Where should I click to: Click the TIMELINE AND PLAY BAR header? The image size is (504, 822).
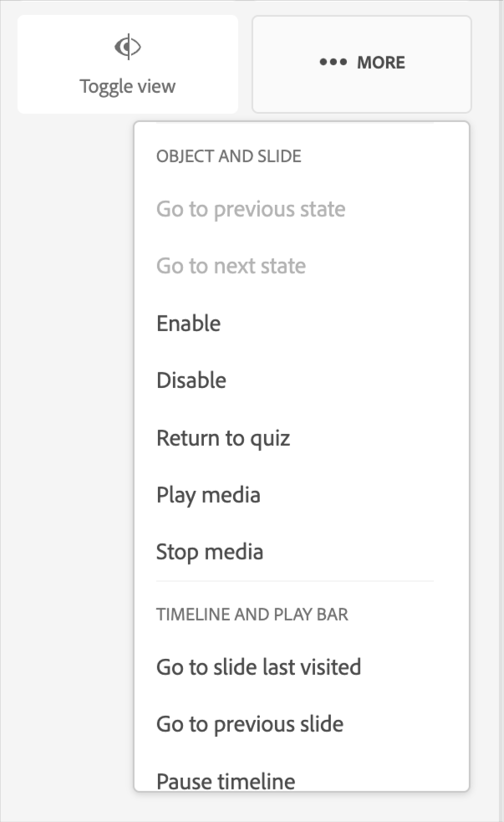252,615
